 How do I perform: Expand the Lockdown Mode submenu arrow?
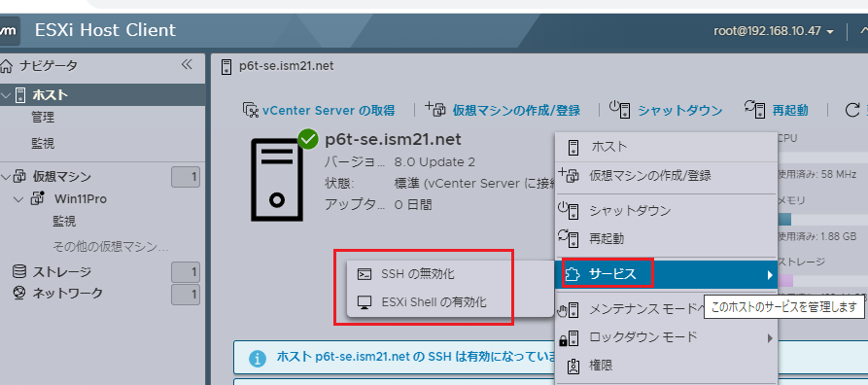770,337
